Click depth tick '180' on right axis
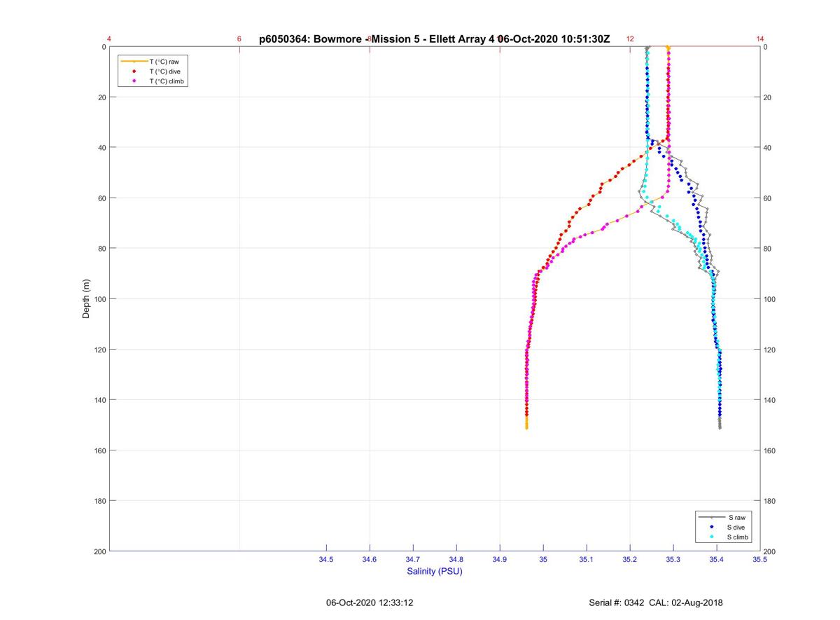Viewport: 840px width, 620px height. tap(771, 501)
